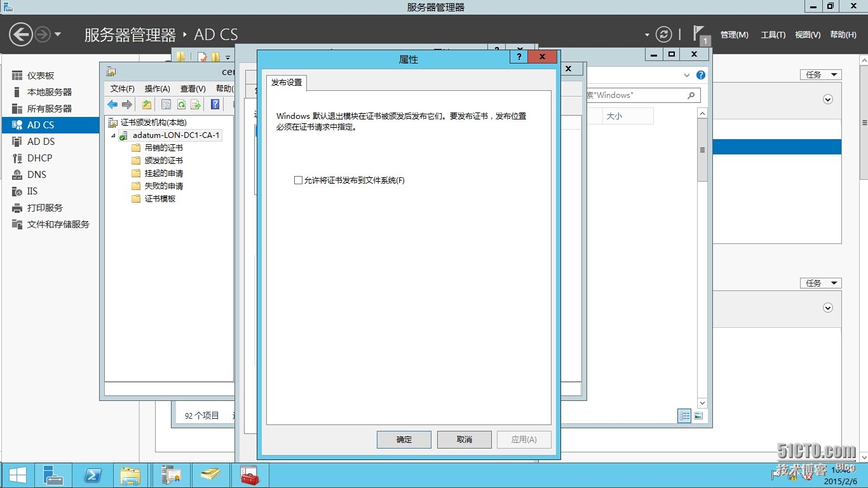Refresh Server Manager with the refresh icon
Screen dimensions: 868x488
point(663,34)
